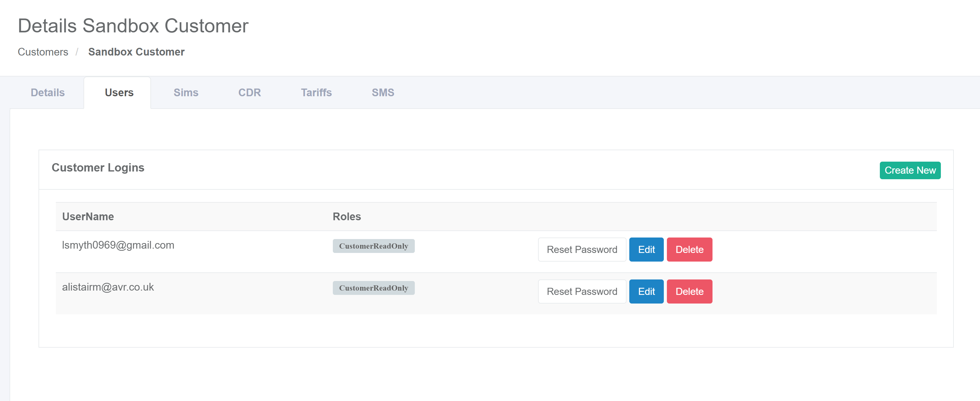Click CustomerReadOnly badge for alistairm@avr.co.uk
980x401 pixels.
point(373,288)
